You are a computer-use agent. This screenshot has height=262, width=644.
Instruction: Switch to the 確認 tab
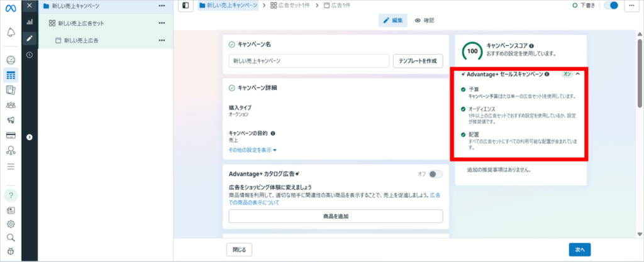click(425, 21)
